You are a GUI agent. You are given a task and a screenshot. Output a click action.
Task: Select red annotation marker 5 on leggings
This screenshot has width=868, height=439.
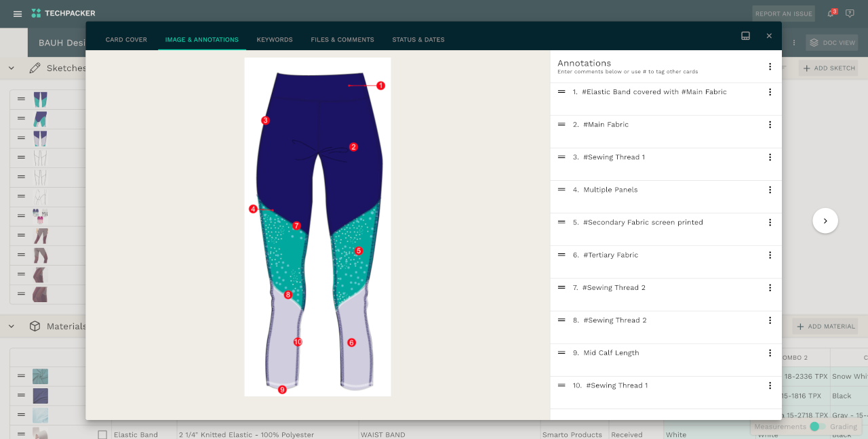[x=359, y=251]
